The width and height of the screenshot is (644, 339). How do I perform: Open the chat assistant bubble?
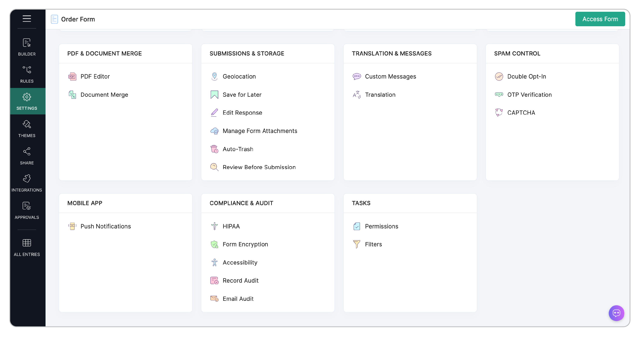[x=616, y=313]
